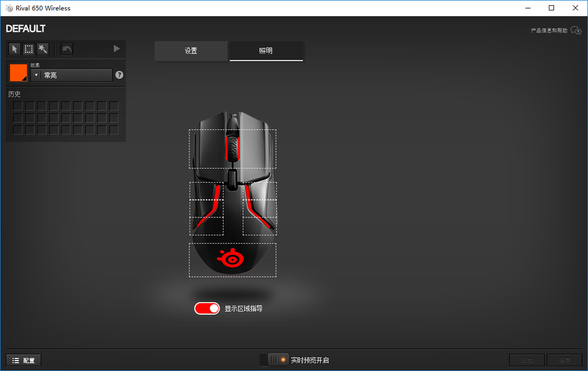The height and width of the screenshot is (371, 588).
Task: Click the dropdown arrow beside 常亮
Action: (x=36, y=75)
